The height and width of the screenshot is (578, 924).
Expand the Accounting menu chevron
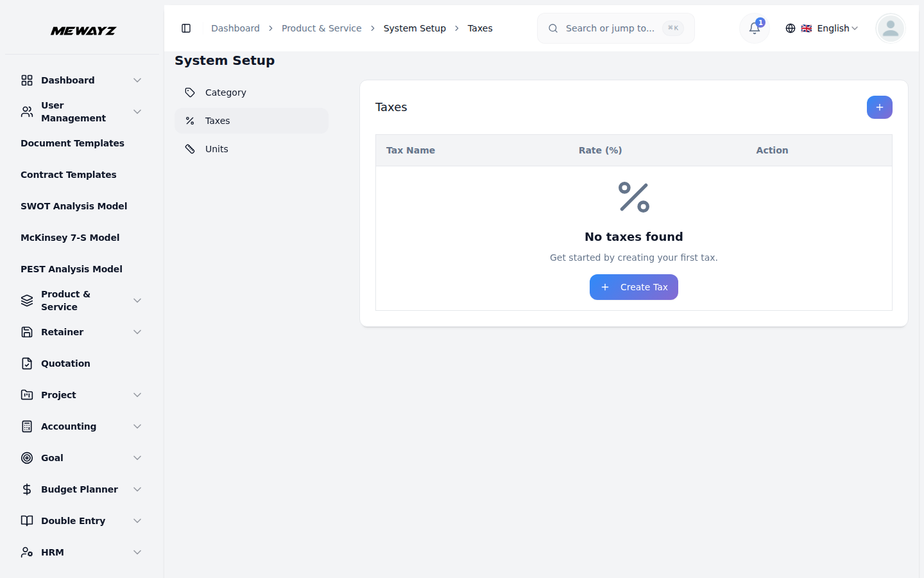pyautogui.click(x=137, y=426)
